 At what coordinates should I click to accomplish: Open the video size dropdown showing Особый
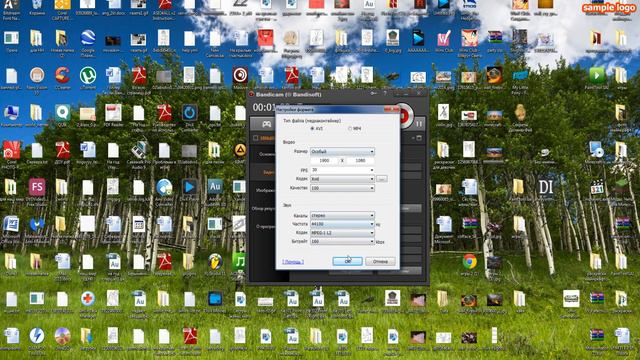342,152
